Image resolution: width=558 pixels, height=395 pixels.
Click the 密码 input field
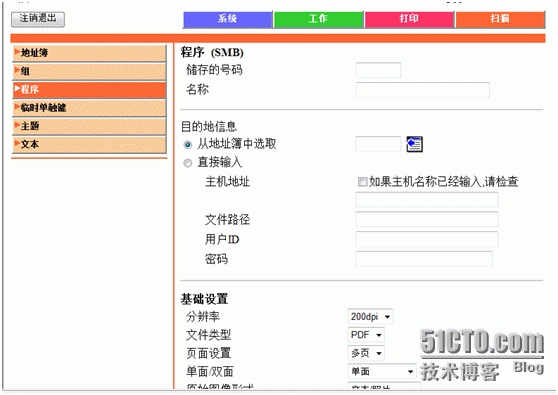point(424,259)
